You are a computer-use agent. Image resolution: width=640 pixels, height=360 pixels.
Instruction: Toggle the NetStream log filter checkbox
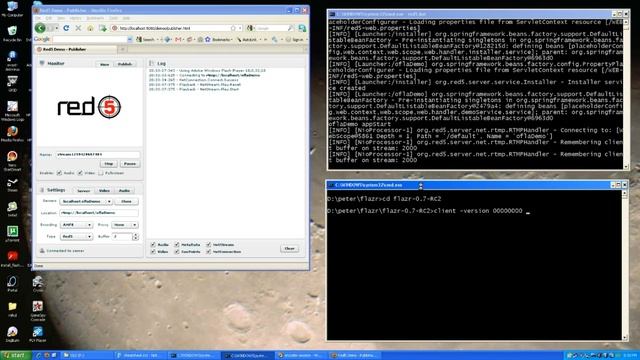pos(209,244)
